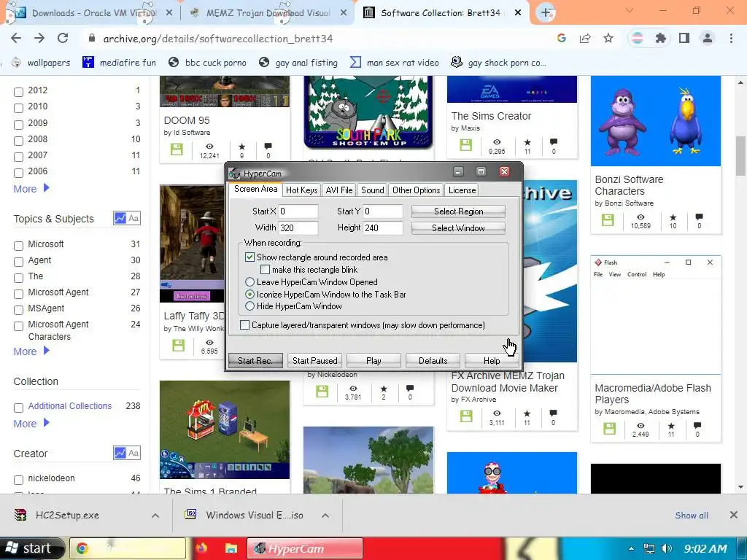Click the archive.org address bar
Screen dimensions: 747x560
pyautogui.click(x=320, y=39)
